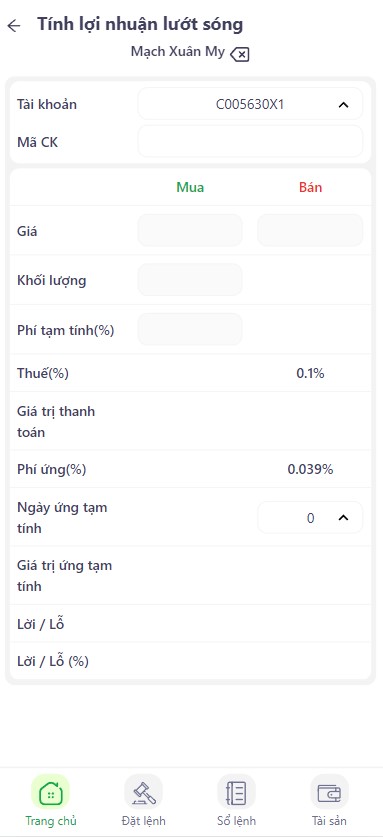Click the Mua column header
383x837 pixels.
pos(190,187)
